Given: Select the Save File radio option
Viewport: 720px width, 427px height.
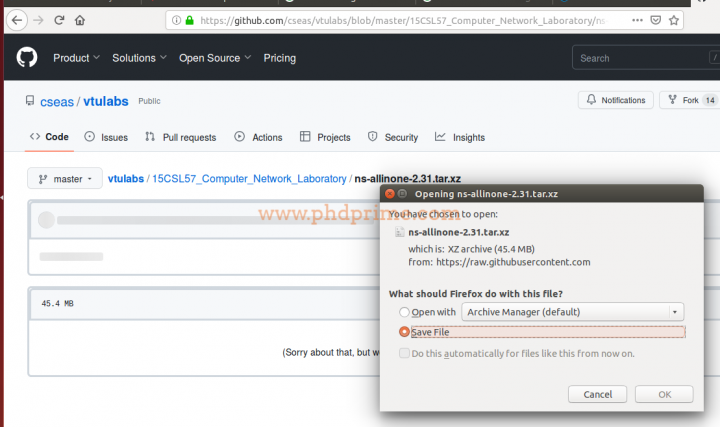Looking at the screenshot, I should click(x=404, y=332).
